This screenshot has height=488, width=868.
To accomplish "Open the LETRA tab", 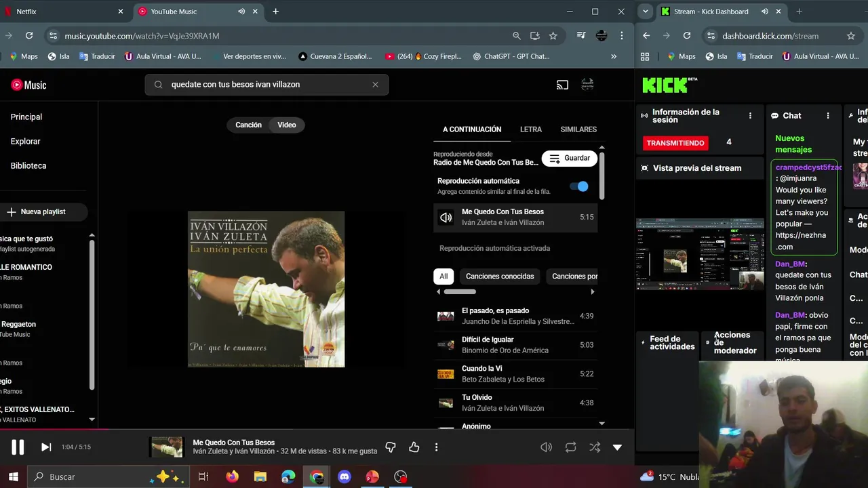I will point(531,129).
